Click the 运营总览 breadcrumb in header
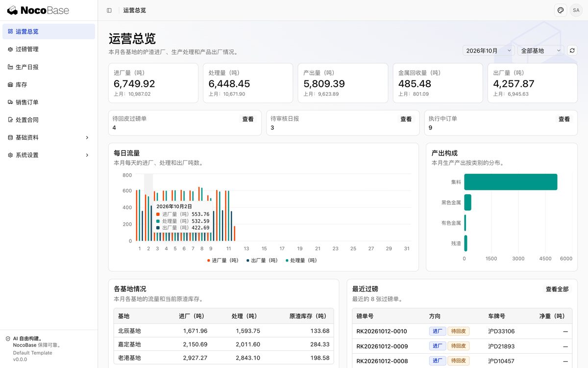 (x=134, y=10)
